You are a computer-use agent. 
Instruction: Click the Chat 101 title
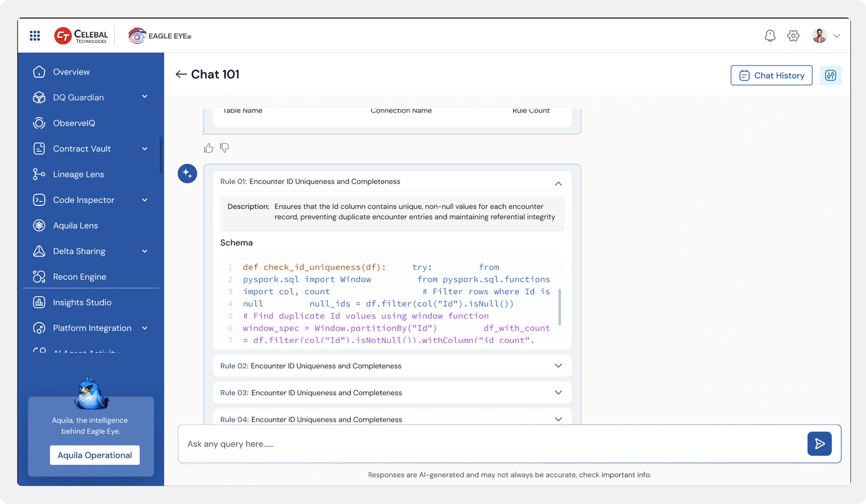(215, 74)
